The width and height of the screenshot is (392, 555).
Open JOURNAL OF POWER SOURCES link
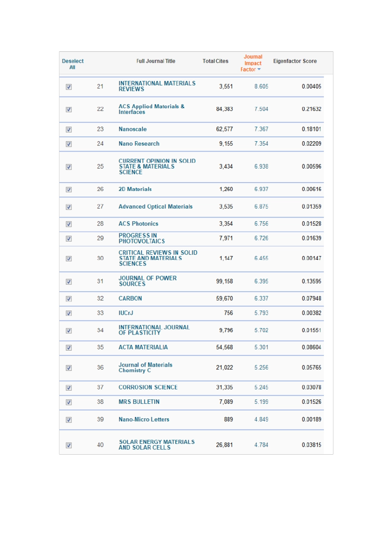147,281
